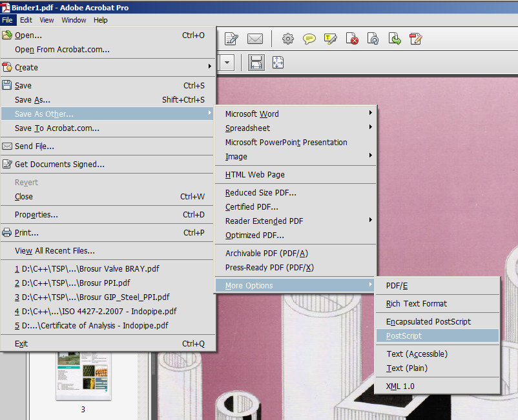Click the Create PDF icon in File menu
Image resolution: width=518 pixels, height=420 pixels.
click(x=7, y=67)
